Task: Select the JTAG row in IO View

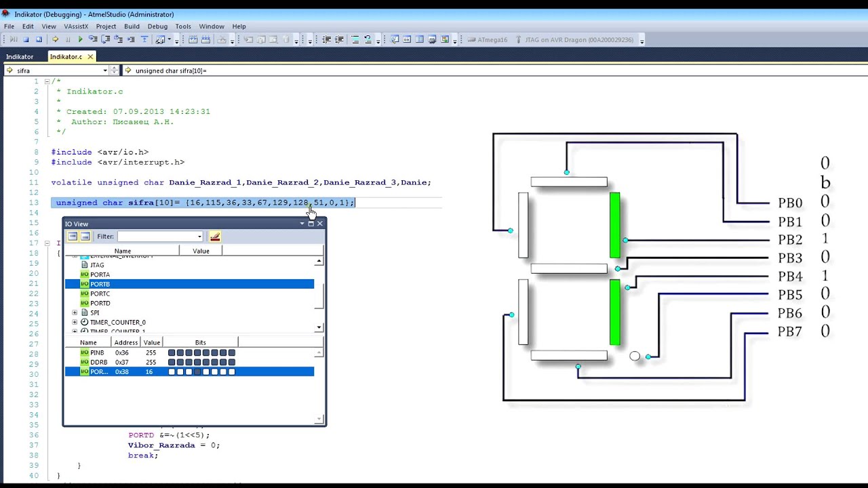Action: (x=189, y=265)
